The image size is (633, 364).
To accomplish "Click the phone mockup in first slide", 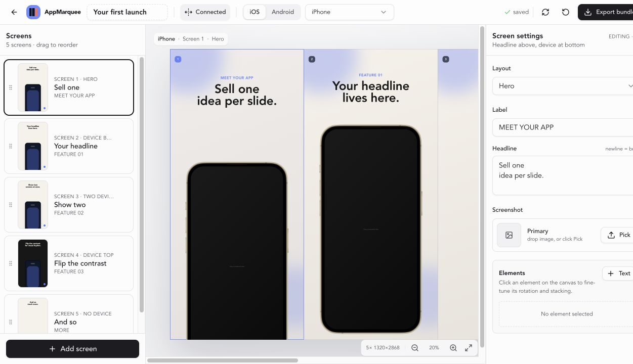I will 237,251.
